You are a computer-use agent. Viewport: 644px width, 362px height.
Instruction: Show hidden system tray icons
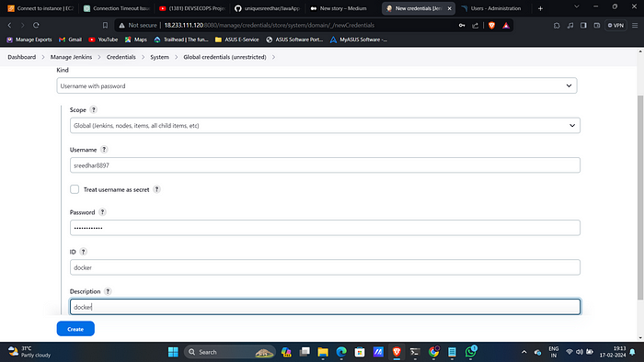[523, 352]
